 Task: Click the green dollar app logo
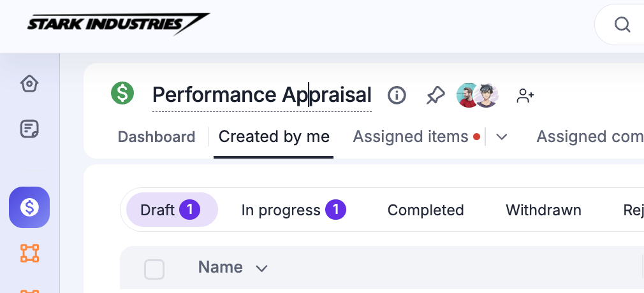click(122, 94)
